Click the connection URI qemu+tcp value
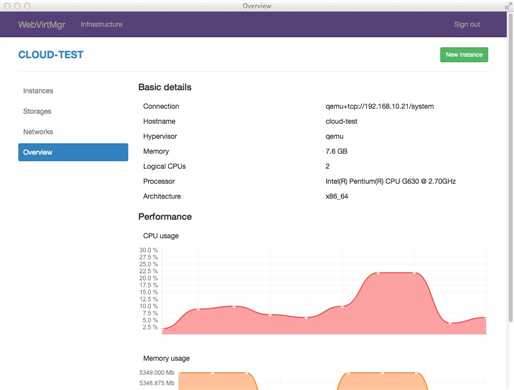514x390 pixels. coord(380,106)
